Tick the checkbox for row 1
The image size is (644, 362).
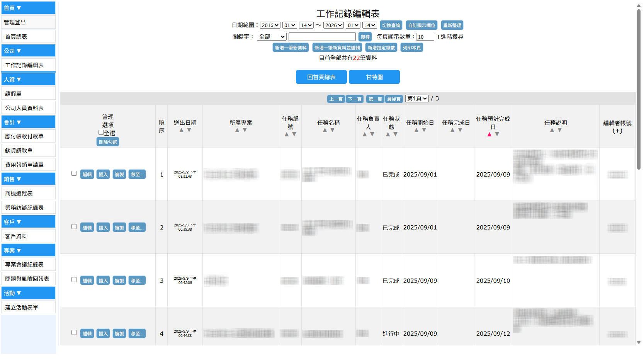[x=74, y=173]
